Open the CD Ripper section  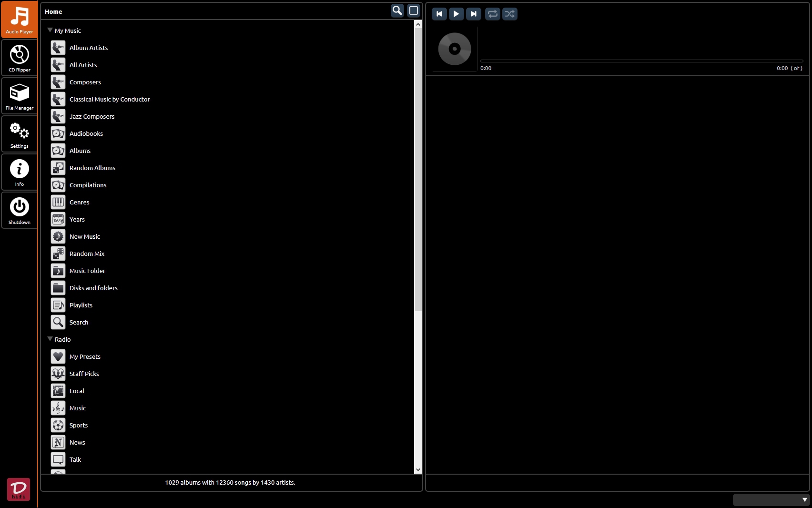(x=20, y=58)
